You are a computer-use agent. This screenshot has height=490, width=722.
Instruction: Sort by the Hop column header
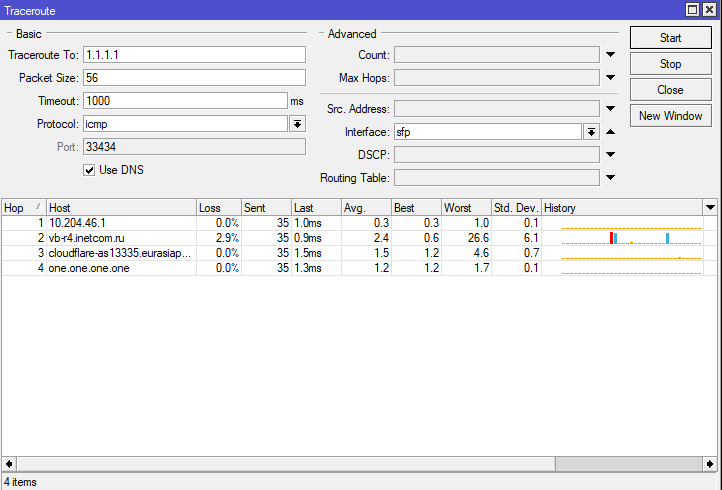click(24, 208)
